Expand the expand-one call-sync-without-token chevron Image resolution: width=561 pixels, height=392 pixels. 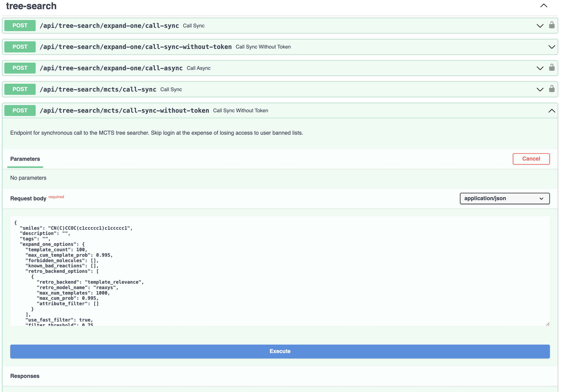[x=551, y=47]
